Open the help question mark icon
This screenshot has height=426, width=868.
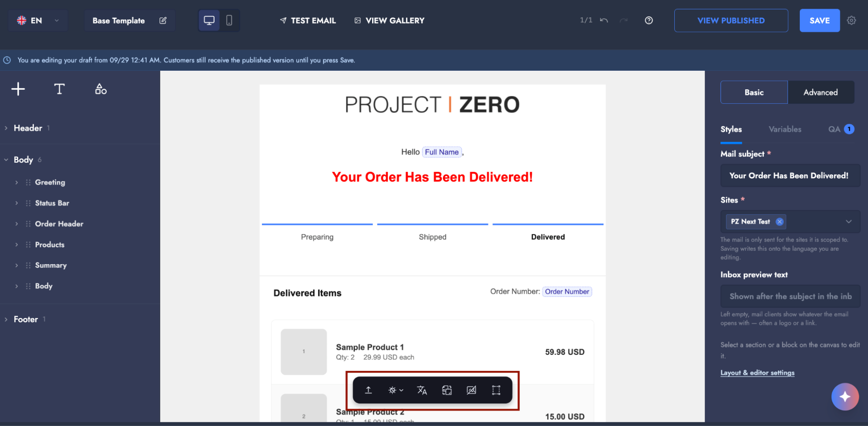point(649,20)
